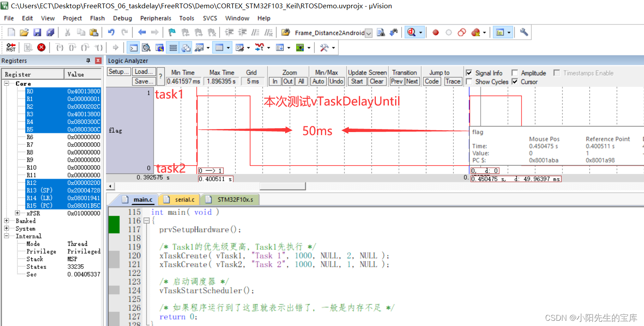Expand the xPSR register node
Image resolution: width=644 pixels, height=326 pixels.
17,213
